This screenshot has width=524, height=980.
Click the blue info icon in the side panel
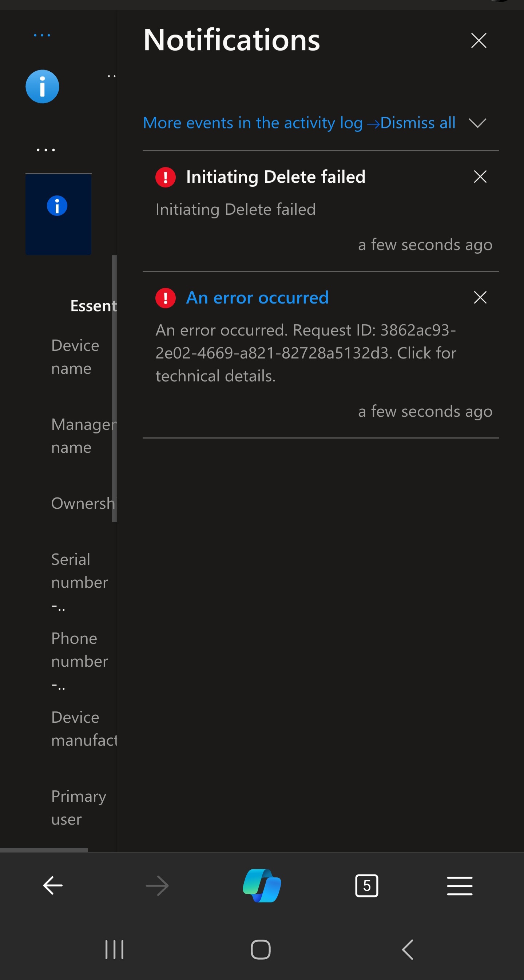click(42, 86)
